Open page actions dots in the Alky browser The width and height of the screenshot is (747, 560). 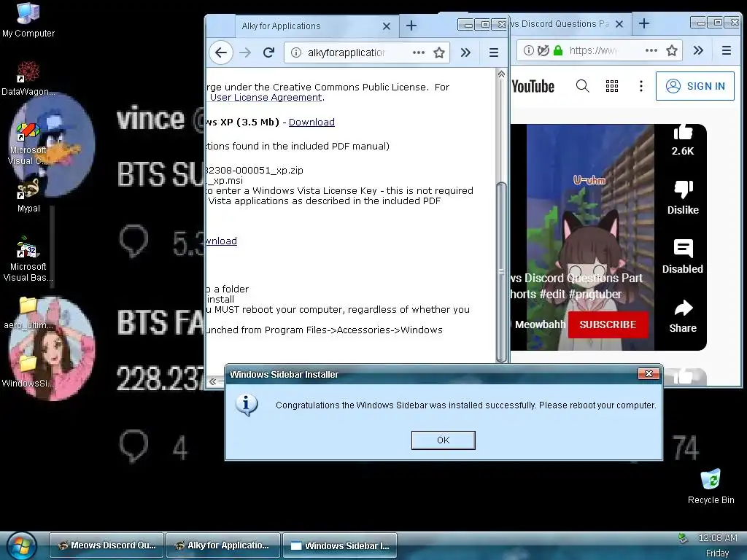pyautogui.click(x=418, y=52)
